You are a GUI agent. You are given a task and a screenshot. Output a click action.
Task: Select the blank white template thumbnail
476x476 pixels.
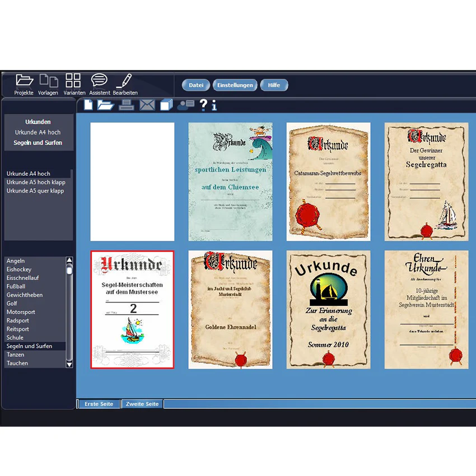point(132,181)
